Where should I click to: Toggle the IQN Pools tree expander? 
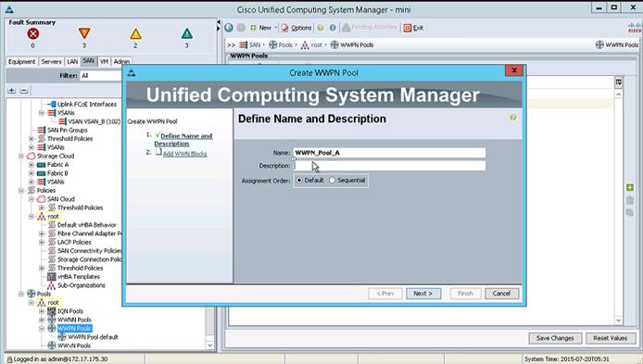coord(42,311)
